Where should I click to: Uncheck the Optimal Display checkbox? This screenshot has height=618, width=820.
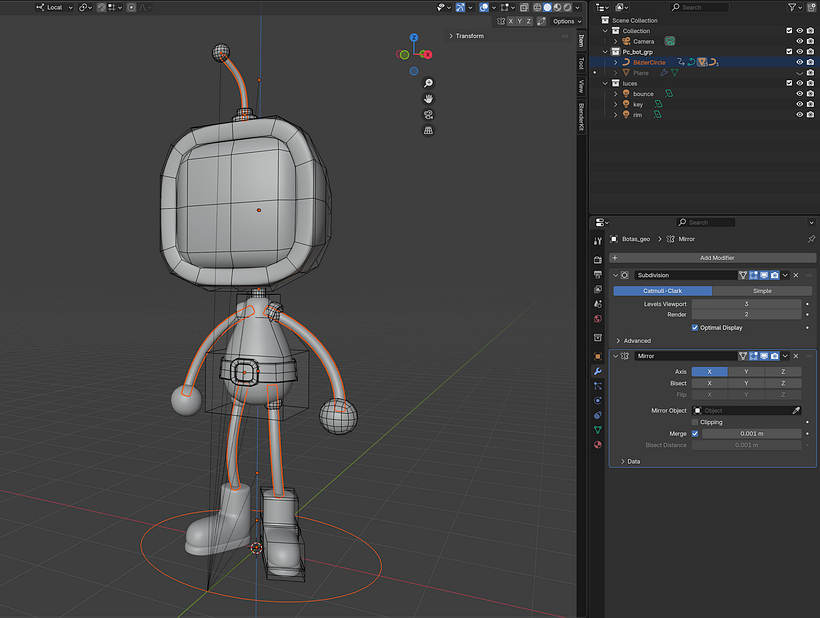pos(697,327)
